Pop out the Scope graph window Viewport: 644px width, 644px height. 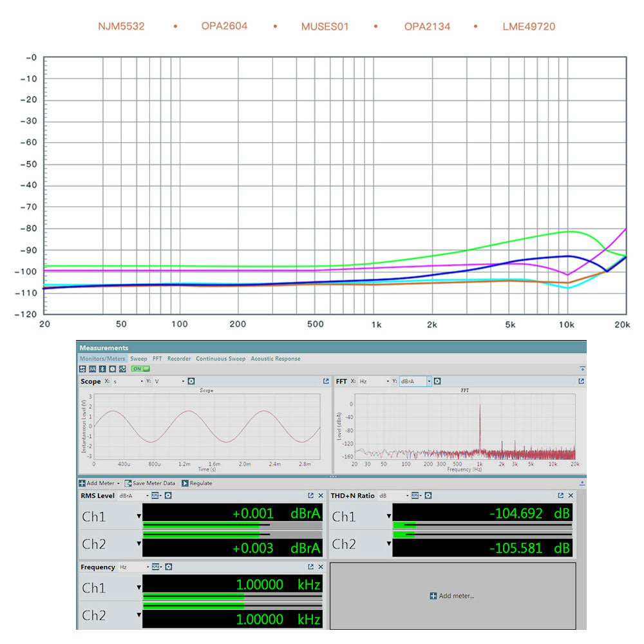tap(326, 381)
